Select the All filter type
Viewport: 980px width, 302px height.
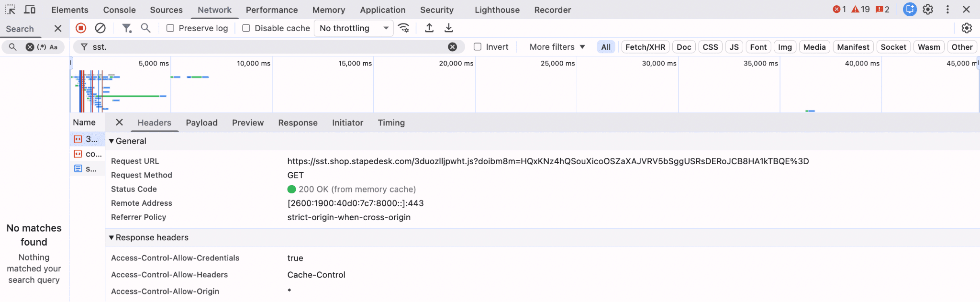click(x=606, y=47)
